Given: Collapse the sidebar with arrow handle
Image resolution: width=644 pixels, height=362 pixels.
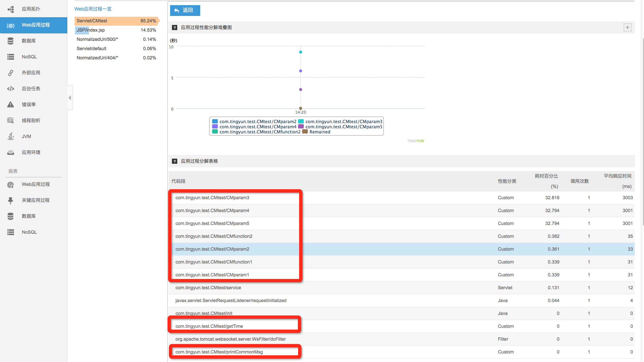Looking at the screenshot, I should [x=70, y=98].
